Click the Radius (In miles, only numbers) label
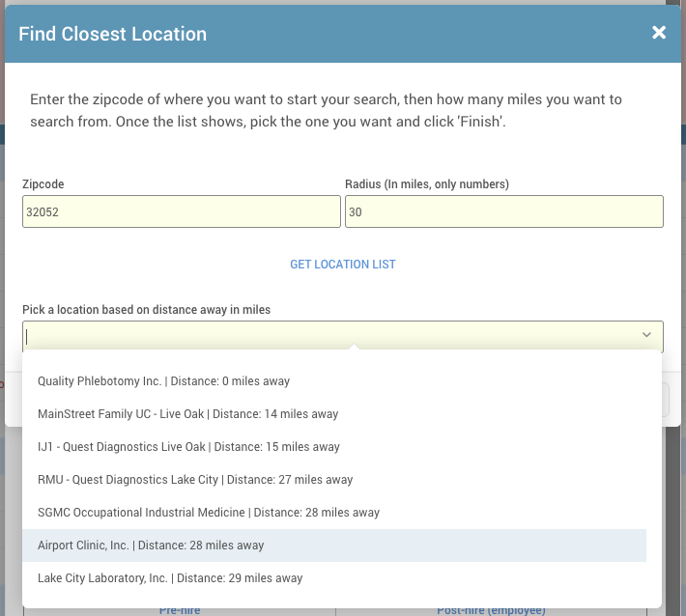This screenshot has height=616, width=686. point(427,184)
